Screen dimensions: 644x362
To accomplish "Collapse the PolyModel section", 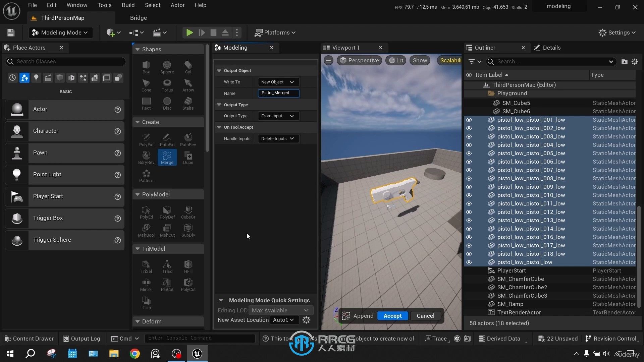I will coord(137,194).
